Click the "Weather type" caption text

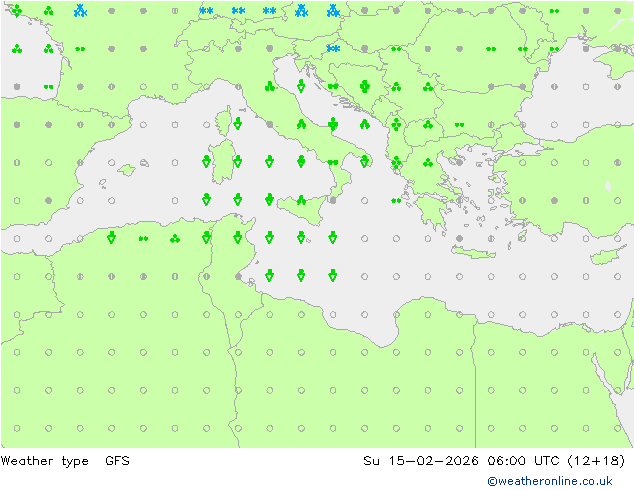44,461
